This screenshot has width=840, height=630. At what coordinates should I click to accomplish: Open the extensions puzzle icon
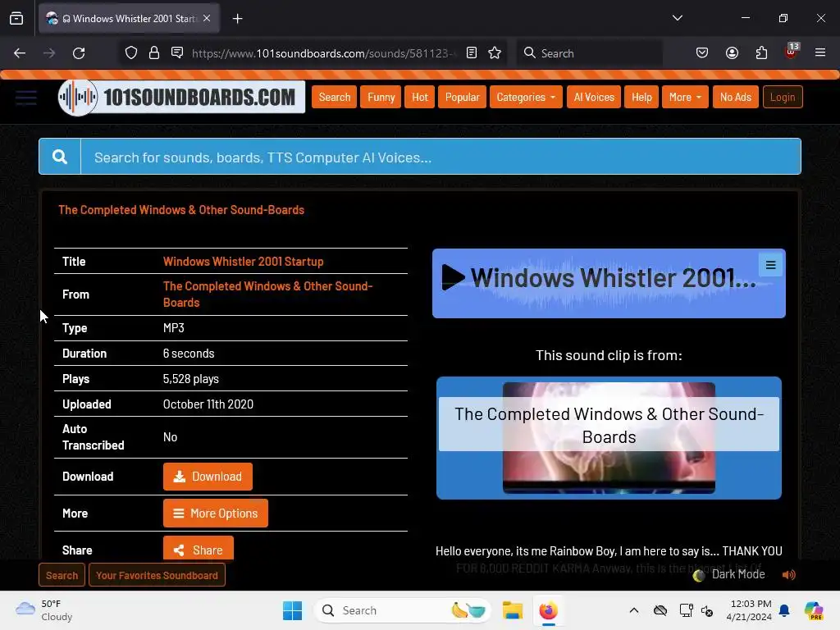pos(761,52)
